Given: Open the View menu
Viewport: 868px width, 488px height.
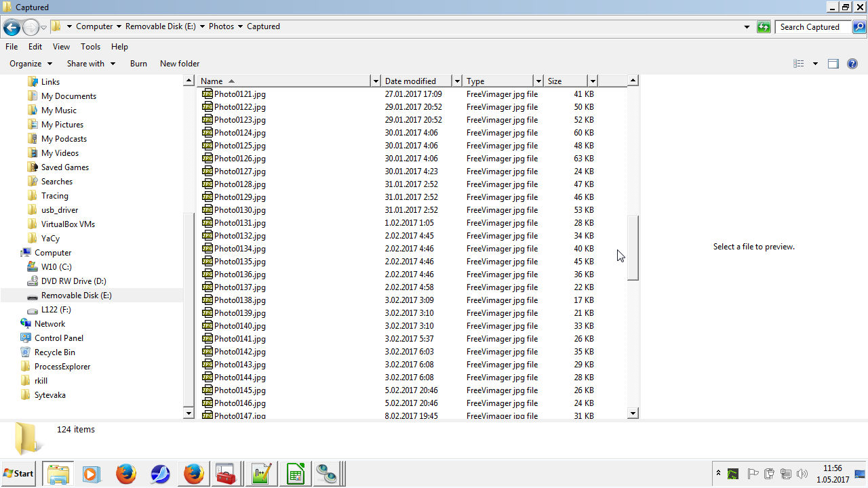Looking at the screenshot, I should coord(61,47).
